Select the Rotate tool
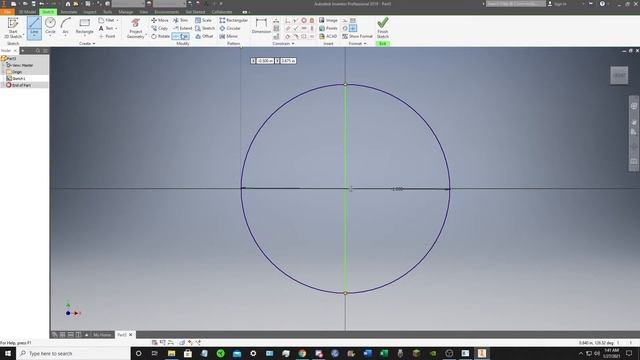640x360 pixels. (160, 36)
